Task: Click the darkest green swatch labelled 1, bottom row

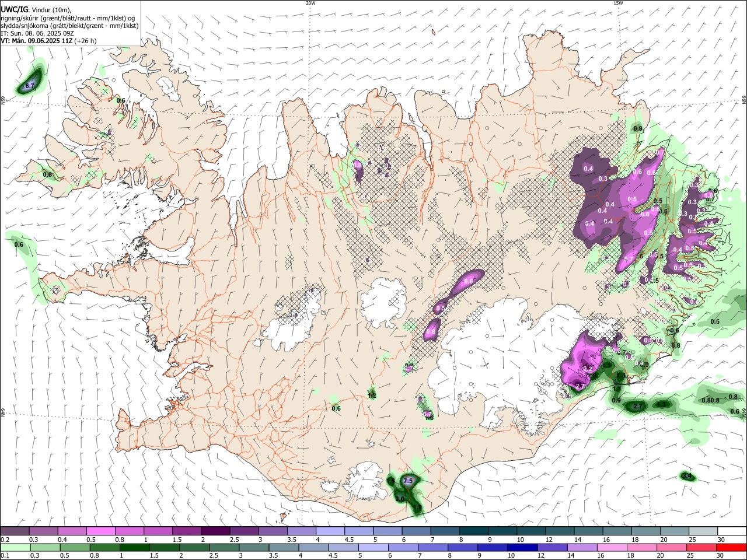Action: pos(135,547)
